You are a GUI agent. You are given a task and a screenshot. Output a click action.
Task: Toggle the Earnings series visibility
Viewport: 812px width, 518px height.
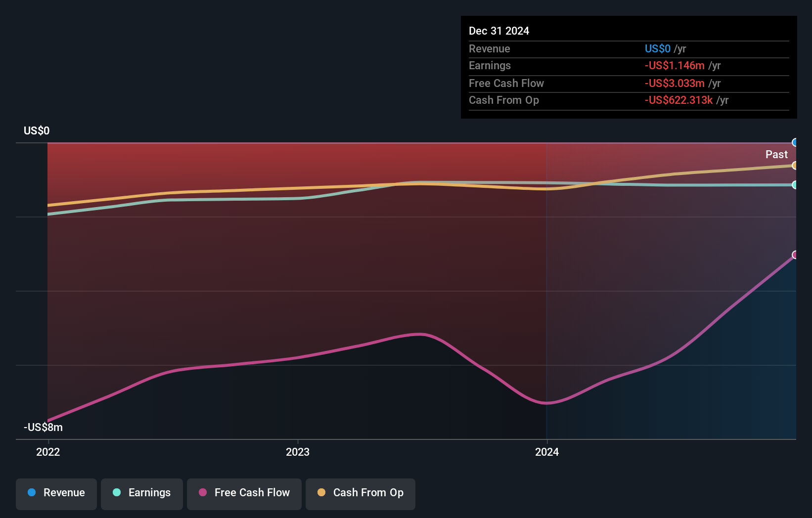(141, 493)
